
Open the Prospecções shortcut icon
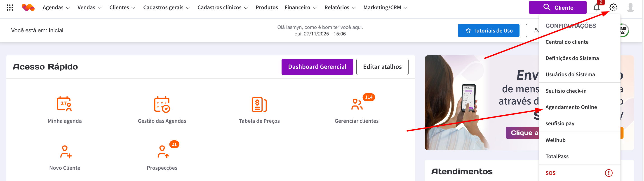click(162, 152)
